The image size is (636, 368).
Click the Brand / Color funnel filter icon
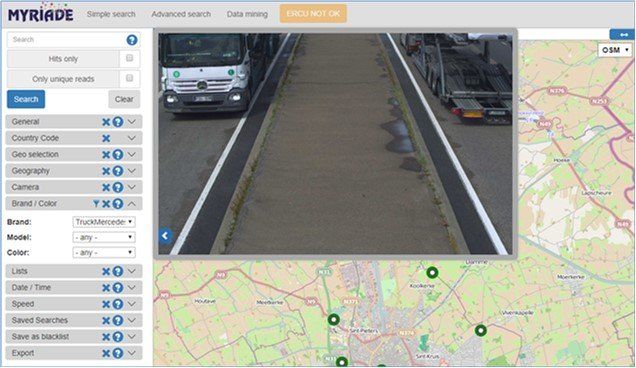click(x=96, y=203)
